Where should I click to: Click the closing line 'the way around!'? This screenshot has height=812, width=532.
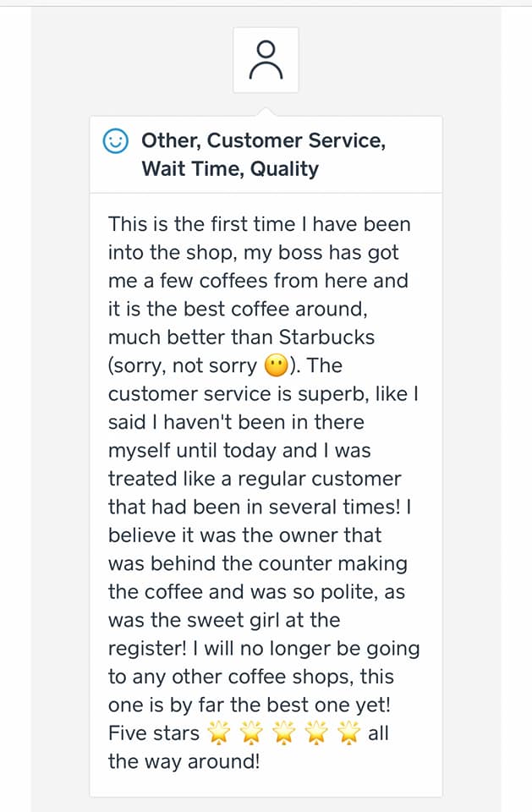point(184,762)
